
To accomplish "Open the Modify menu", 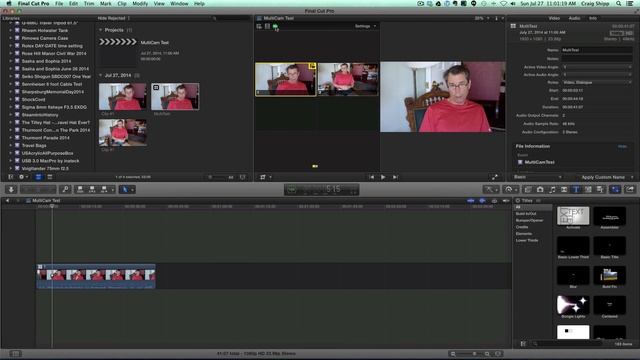I will 140,3.
